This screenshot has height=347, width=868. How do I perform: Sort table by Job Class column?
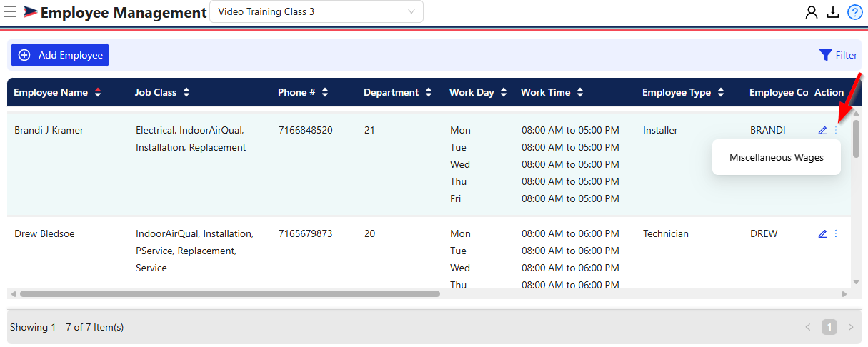pyautogui.click(x=186, y=93)
